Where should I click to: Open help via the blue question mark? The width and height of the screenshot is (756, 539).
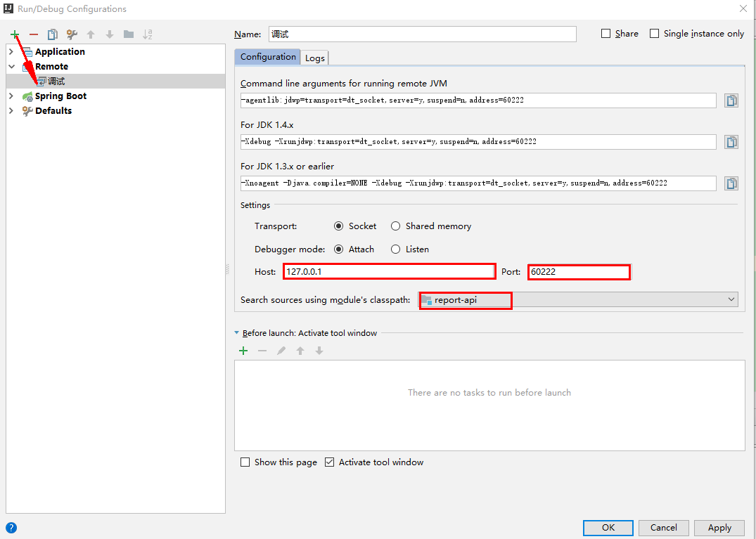11,528
